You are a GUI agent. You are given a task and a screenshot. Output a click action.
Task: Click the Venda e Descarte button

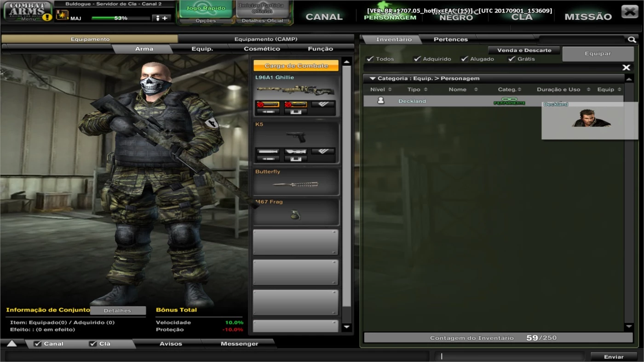[x=524, y=50]
